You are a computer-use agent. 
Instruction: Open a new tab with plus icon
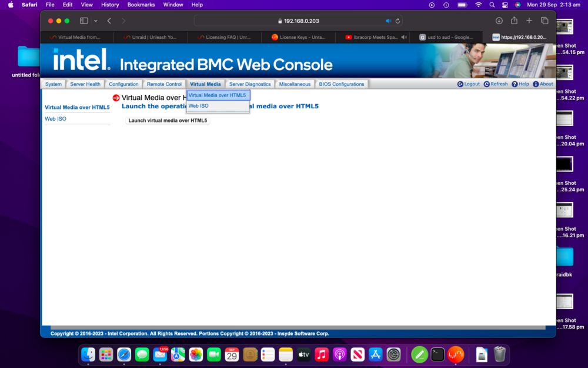coord(529,21)
